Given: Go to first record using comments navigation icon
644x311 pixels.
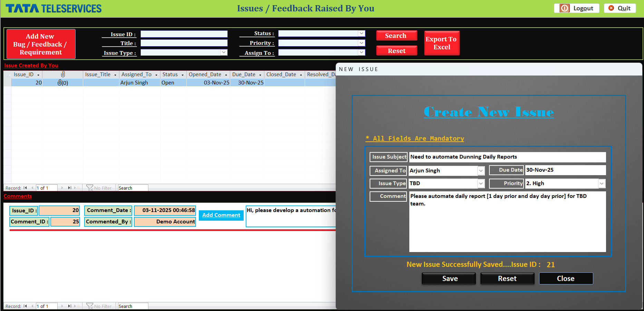Looking at the screenshot, I should pyautogui.click(x=25, y=306).
